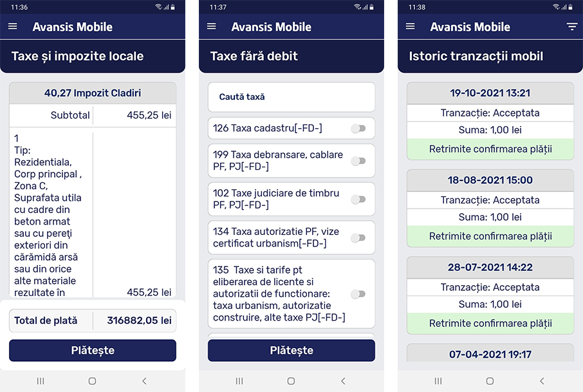Open recent apps on the first screen
This screenshot has height=392, width=583.
[x=41, y=381]
